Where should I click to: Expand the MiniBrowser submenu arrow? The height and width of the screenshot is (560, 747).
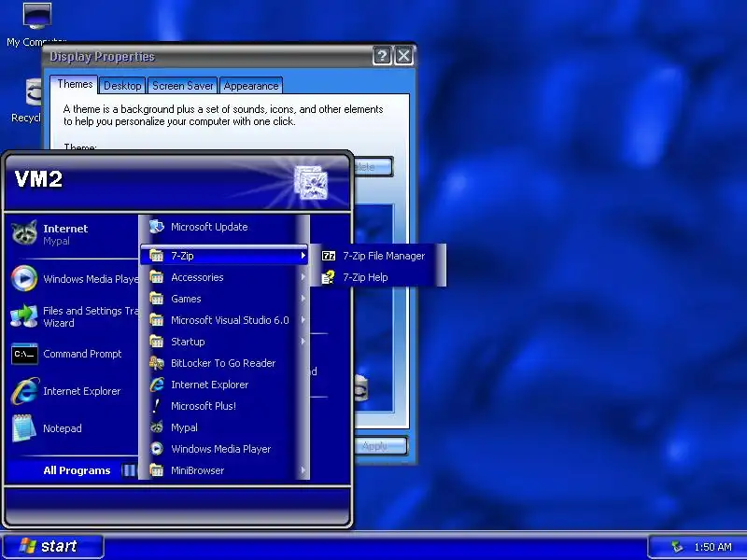pos(303,470)
